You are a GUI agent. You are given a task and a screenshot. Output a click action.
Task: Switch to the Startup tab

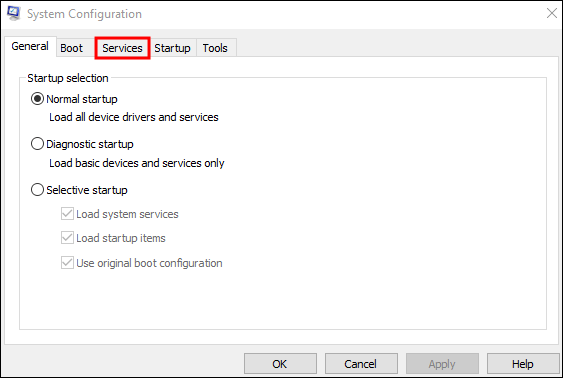[172, 48]
